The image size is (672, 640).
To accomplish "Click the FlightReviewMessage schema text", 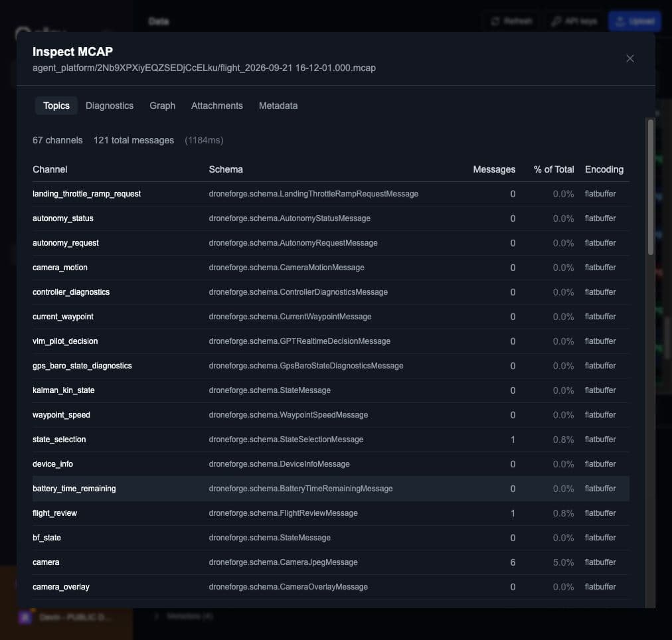I will coord(284,513).
